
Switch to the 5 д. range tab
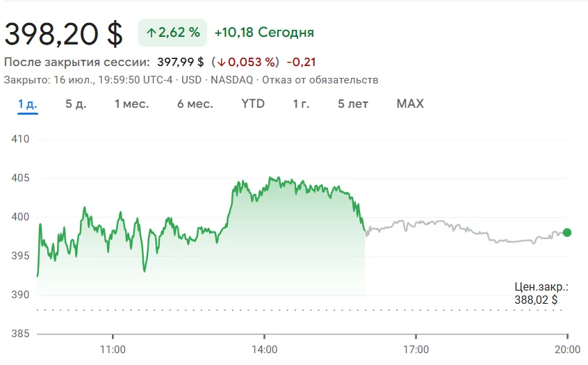click(x=76, y=104)
